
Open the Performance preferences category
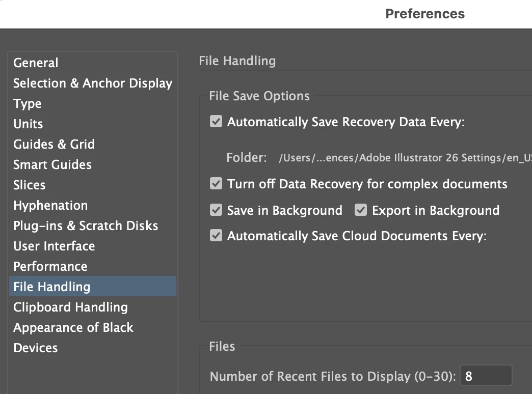50,266
